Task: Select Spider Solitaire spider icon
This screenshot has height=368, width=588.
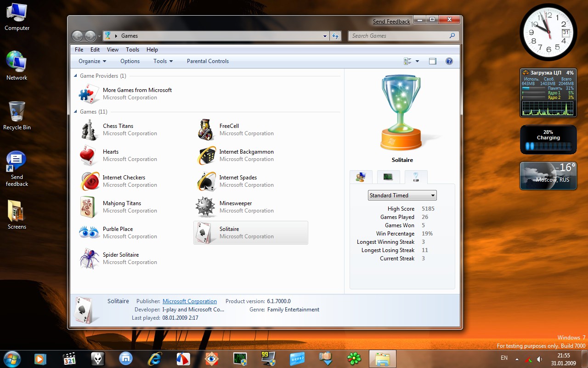Action: pyautogui.click(x=89, y=259)
